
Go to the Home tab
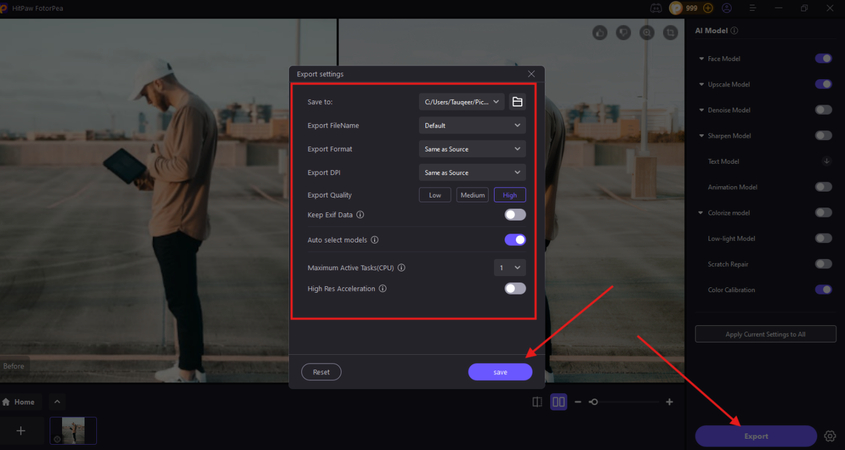pyautogui.click(x=19, y=402)
